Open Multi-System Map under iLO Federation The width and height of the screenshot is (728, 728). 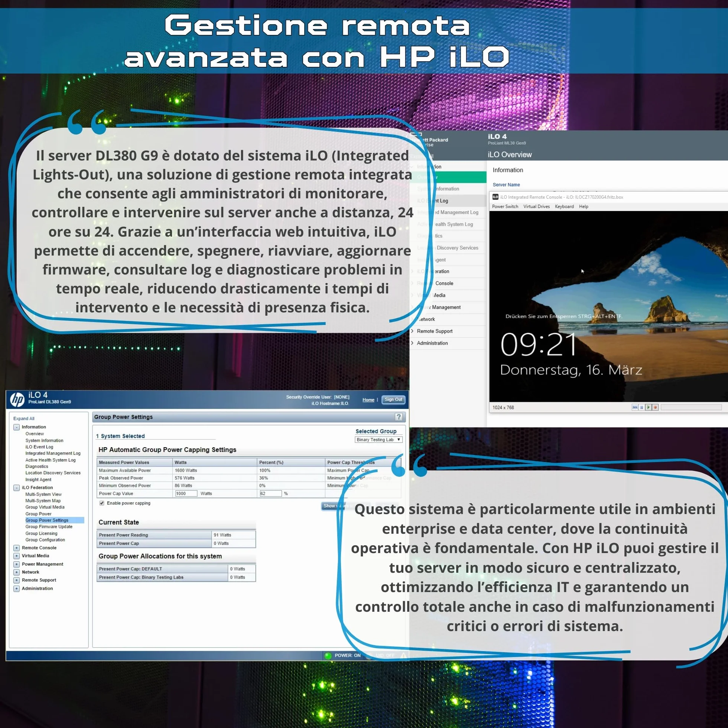coord(43,501)
